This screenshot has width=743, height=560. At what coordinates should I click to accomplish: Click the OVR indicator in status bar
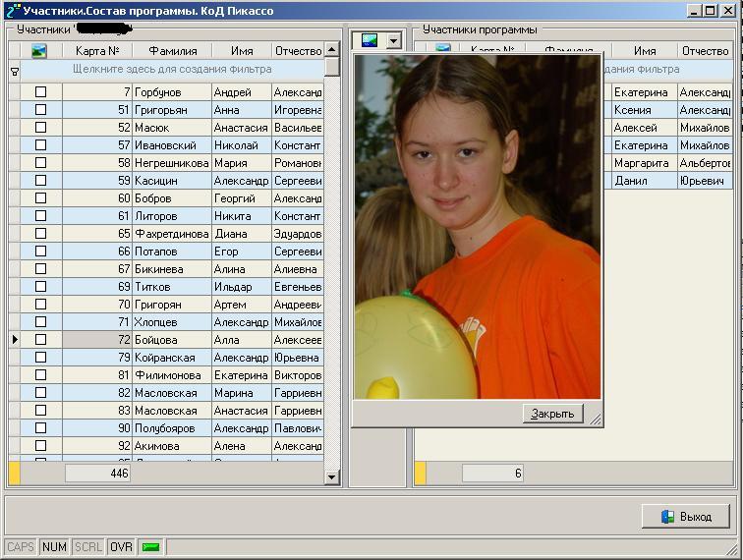tap(121, 547)
